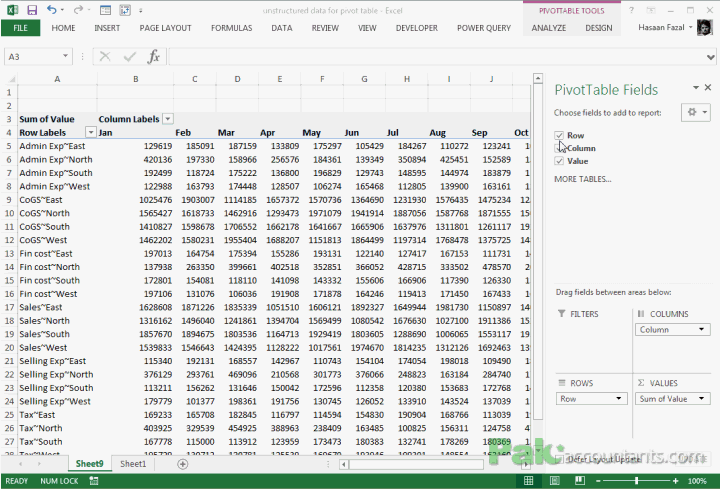Open the Excel Help question mark

(631, 10)
